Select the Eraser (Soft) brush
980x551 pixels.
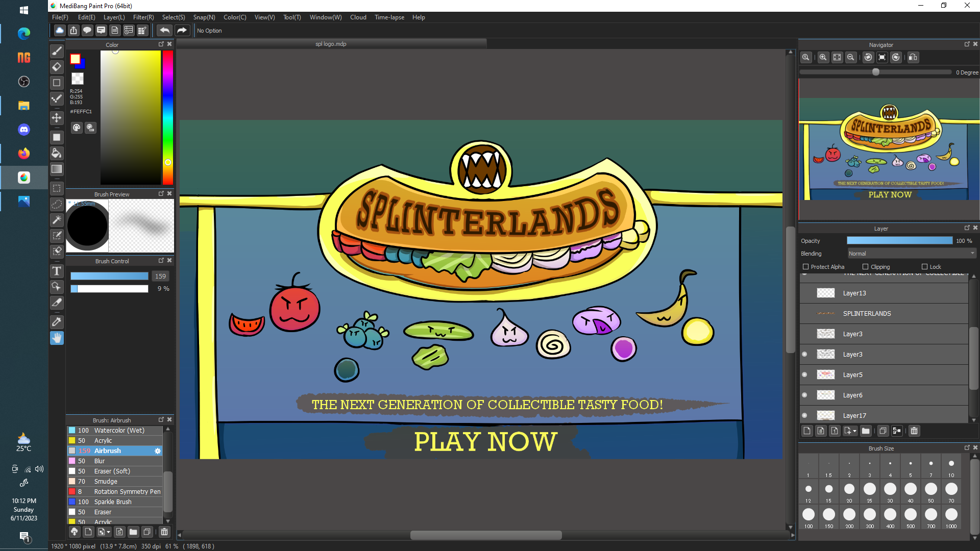click(x=115, y=471)
